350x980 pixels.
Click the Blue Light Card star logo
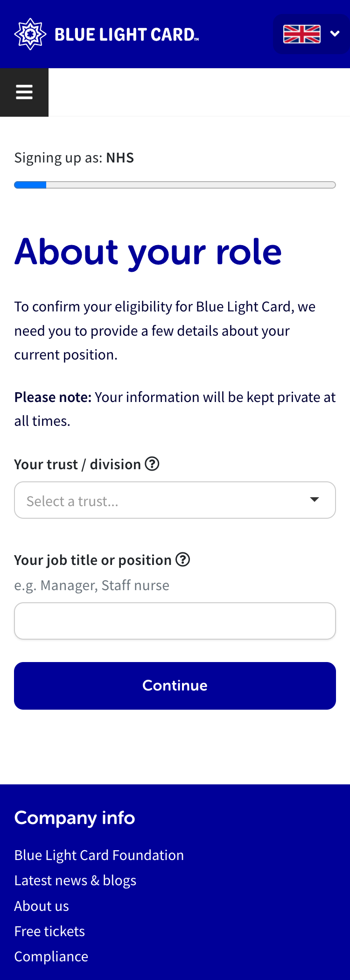(x=30, y=34)
